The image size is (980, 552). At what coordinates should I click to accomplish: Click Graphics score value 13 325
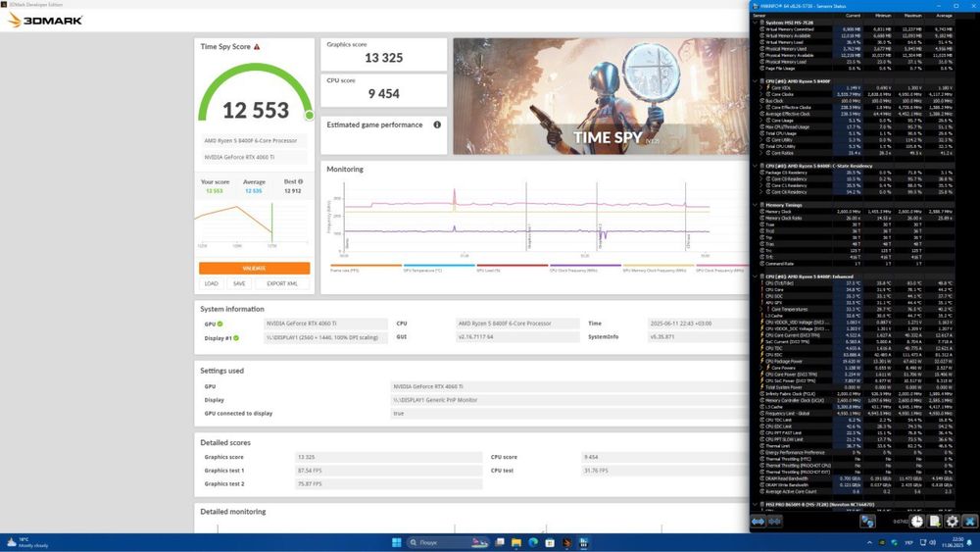[384, 58]
